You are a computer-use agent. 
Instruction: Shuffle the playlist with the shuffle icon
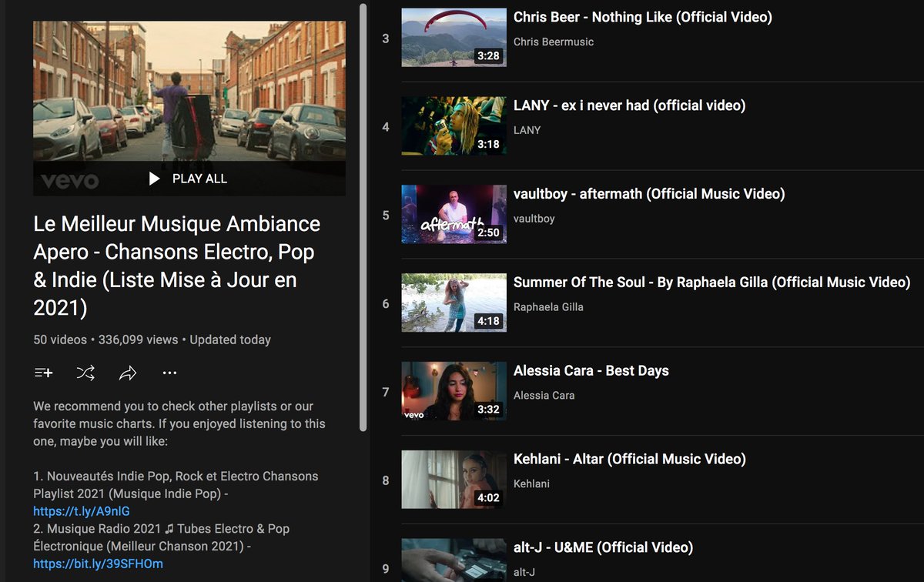coord(85,373)
